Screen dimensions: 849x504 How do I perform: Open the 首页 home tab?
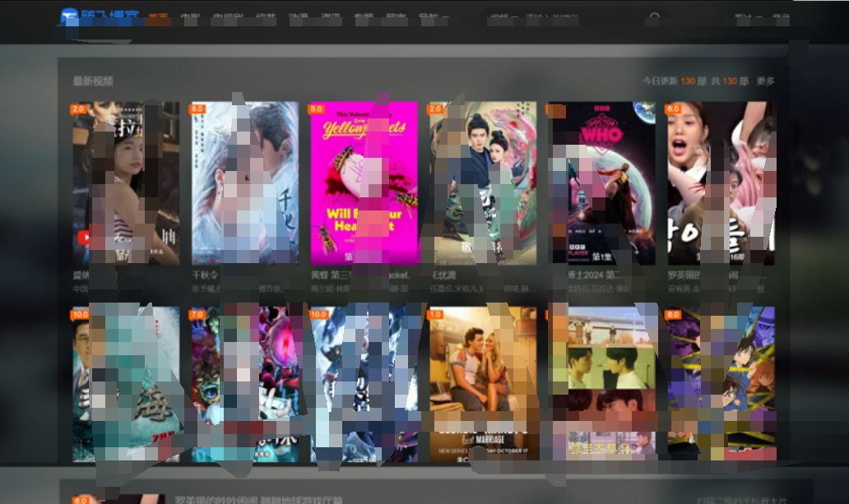[x=159, y=18]
